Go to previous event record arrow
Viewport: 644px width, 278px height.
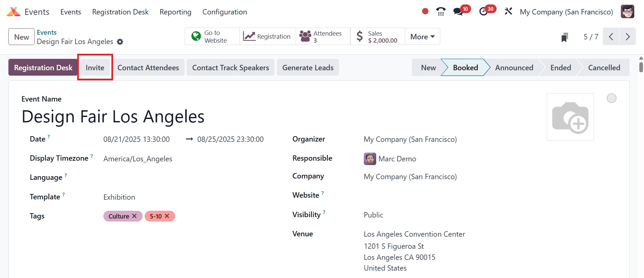point(611,37)
